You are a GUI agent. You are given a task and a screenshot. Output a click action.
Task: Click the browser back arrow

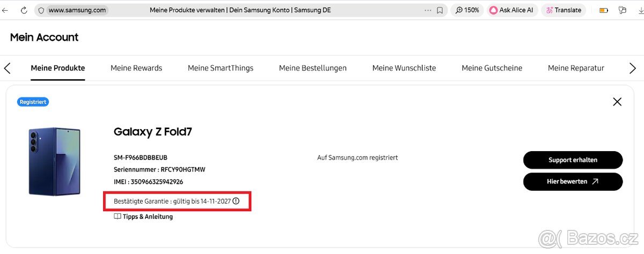click(x=6, y=10)
